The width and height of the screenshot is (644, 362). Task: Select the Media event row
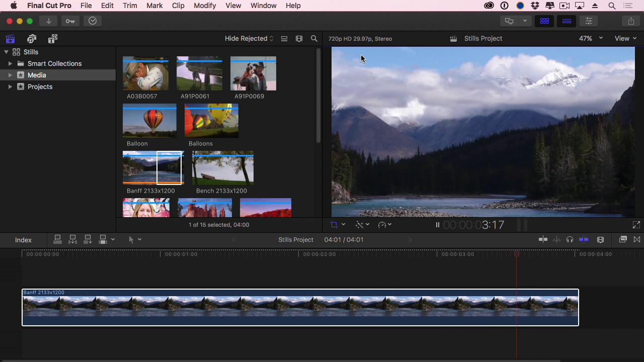(58, 75)
